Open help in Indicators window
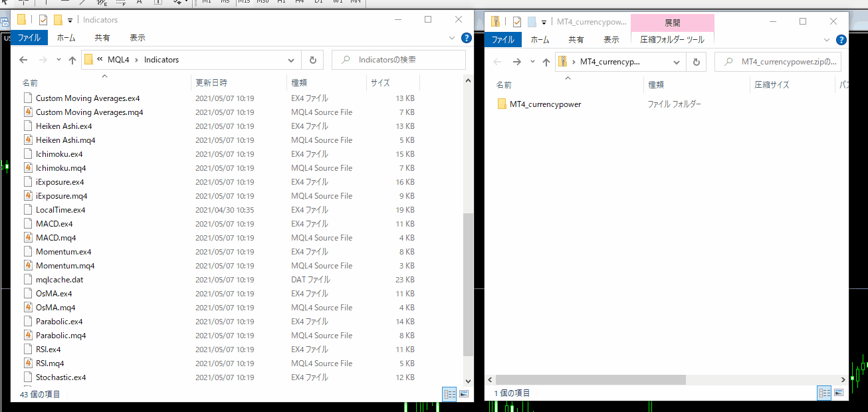The height and width of the screenshot is (412, 868). (467, 39)
